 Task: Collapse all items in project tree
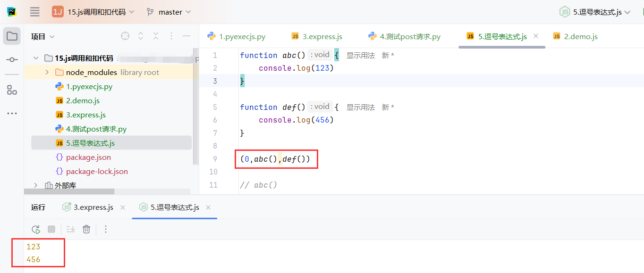(x=156, y=36)
